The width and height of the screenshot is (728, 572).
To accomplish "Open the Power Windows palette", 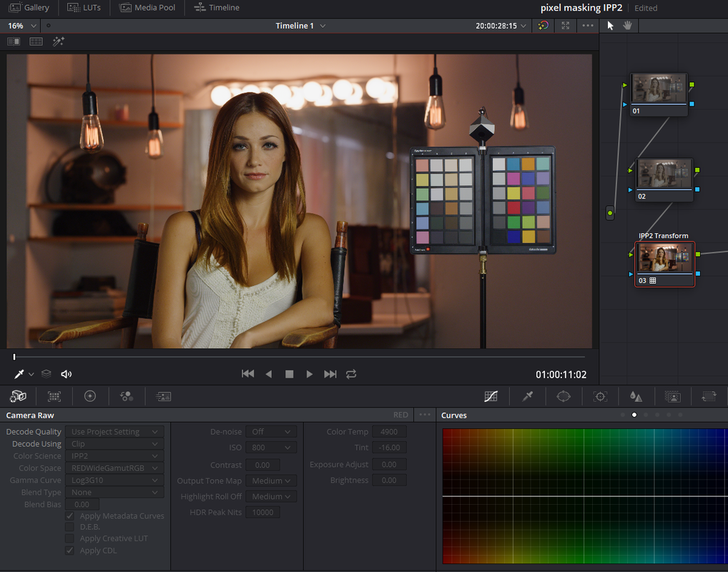I will [x=564, y=396].
